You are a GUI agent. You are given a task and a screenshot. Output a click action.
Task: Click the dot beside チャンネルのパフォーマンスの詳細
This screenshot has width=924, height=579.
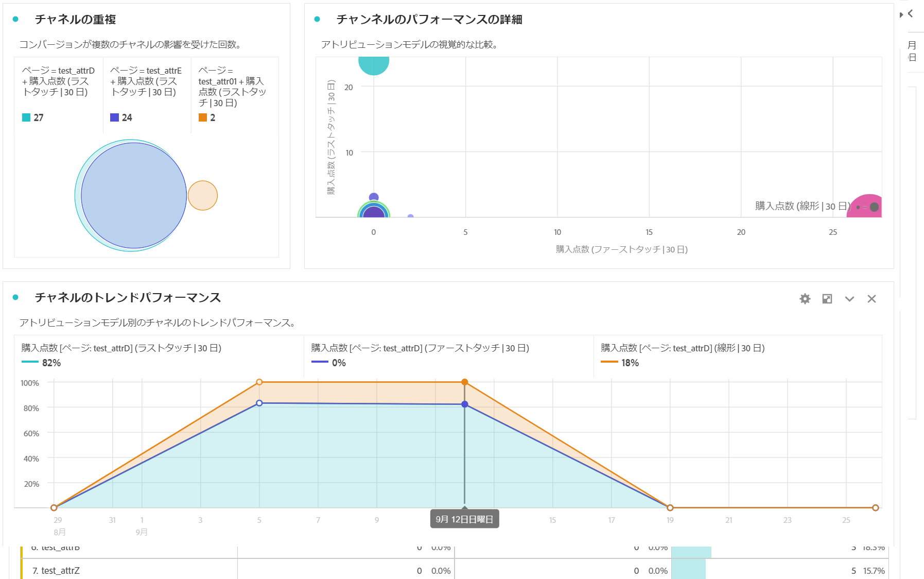point(317,19)
